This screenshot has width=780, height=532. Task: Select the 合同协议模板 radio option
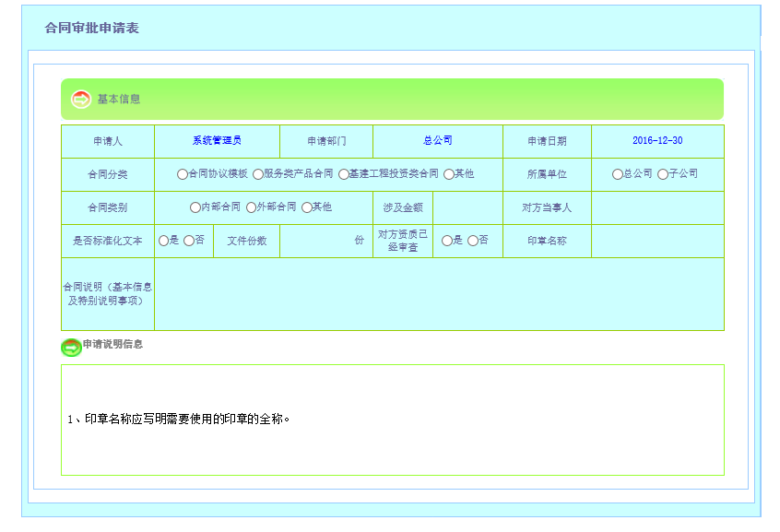pos(183,174)
